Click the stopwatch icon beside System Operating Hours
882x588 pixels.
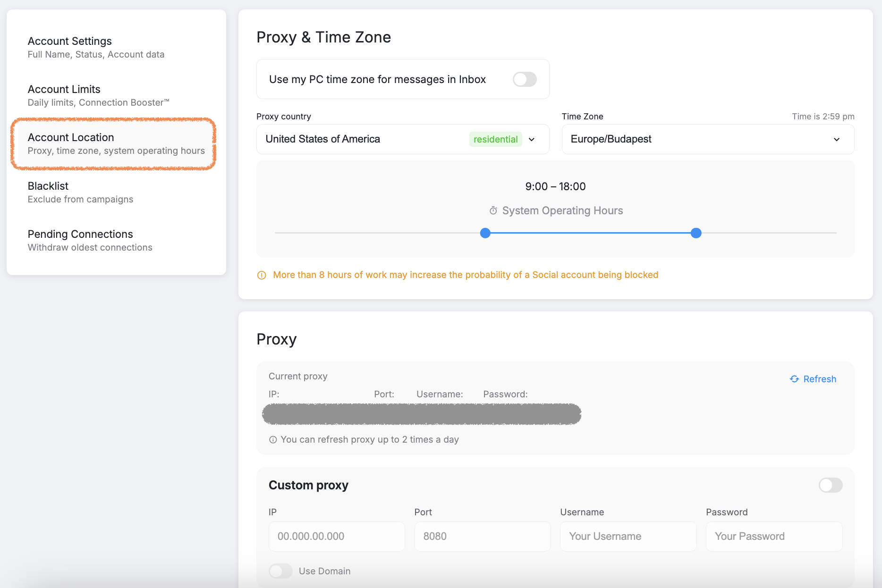[493, 210]
